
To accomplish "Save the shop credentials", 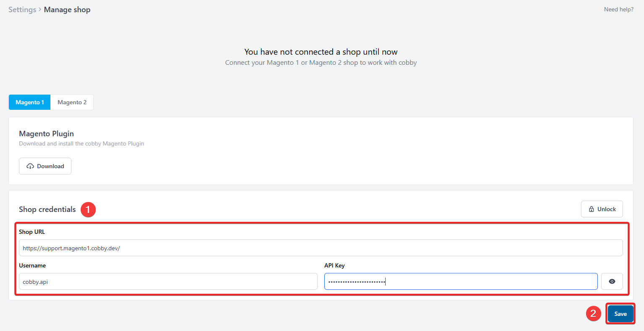I will [620, 314].
